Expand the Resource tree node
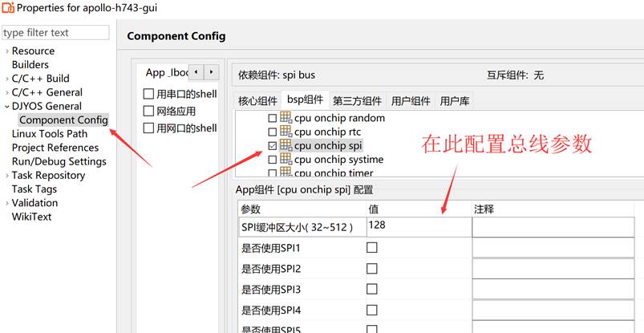 pos(7,51)
